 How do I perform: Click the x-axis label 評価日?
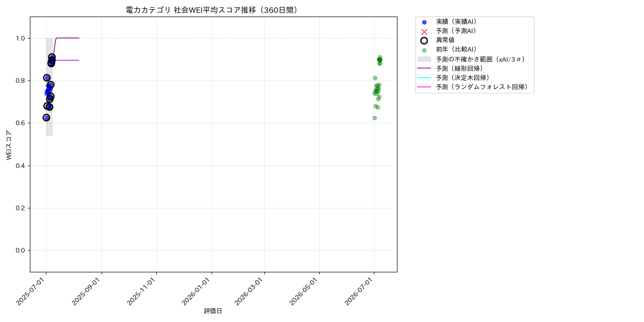(x=213, y=311)
